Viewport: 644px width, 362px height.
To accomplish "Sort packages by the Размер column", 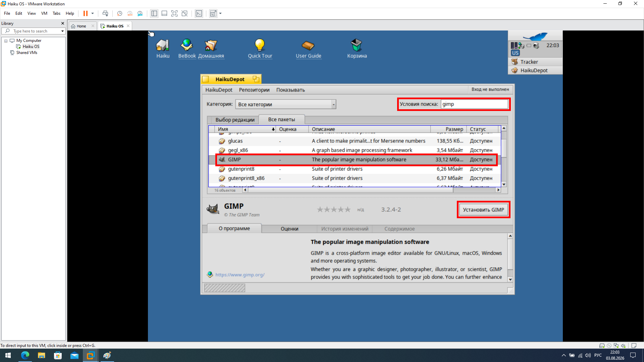I will pos(448,129).
